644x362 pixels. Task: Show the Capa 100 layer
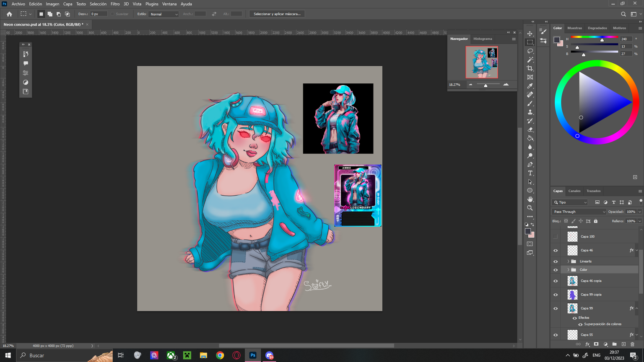point(556,237)
